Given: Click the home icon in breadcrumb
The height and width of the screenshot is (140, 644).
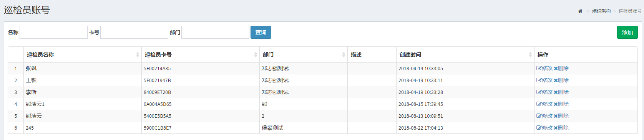Looking at the screenshot, I should 580,11.
